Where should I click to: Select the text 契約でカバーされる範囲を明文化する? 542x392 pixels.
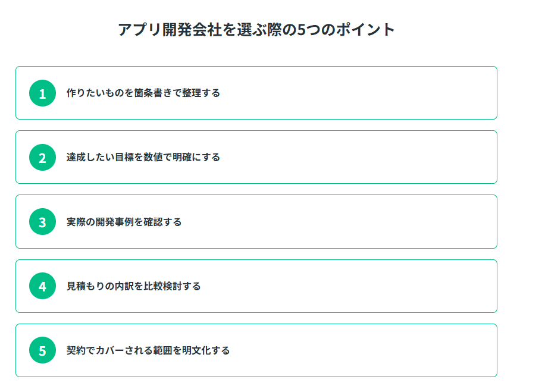pos(148,350)
